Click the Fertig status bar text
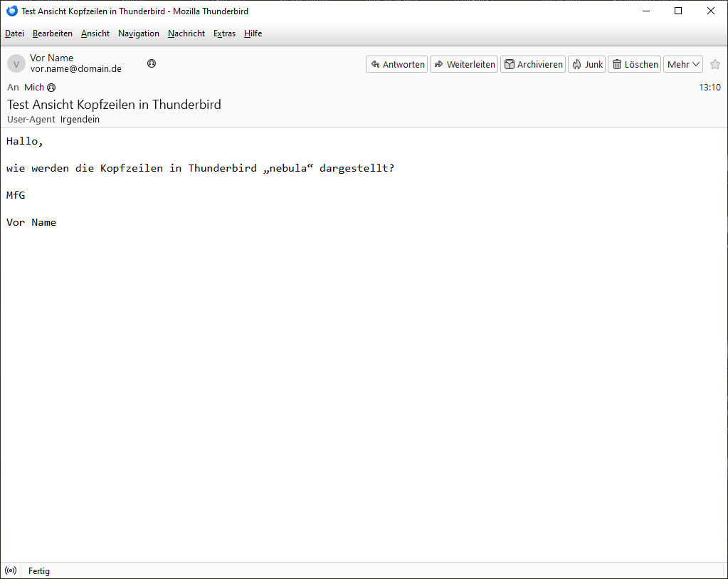The width and height of the screenshot is (728, 579). [x=39, y=571]
